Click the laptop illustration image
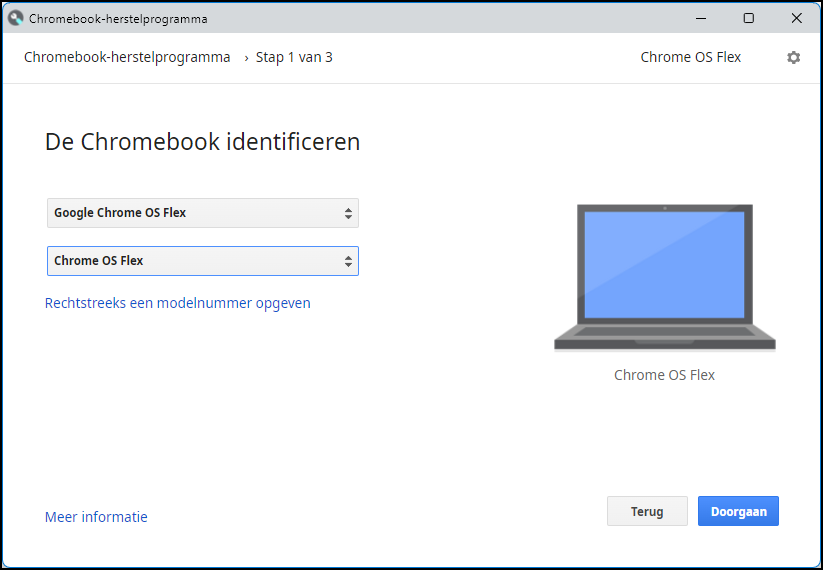Screen dimensions: 823x570 [664, 277]
